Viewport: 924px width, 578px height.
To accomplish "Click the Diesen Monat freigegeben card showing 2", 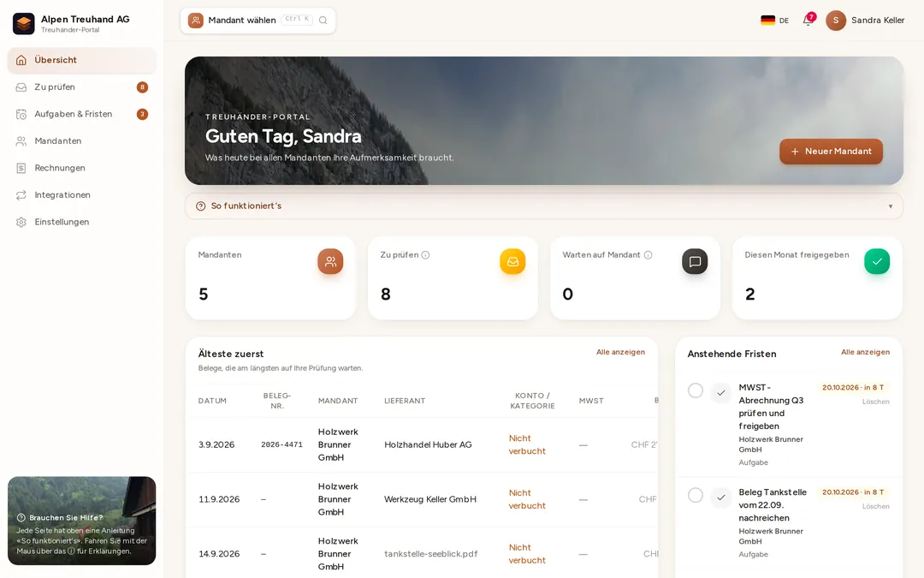I will [817, 278].
